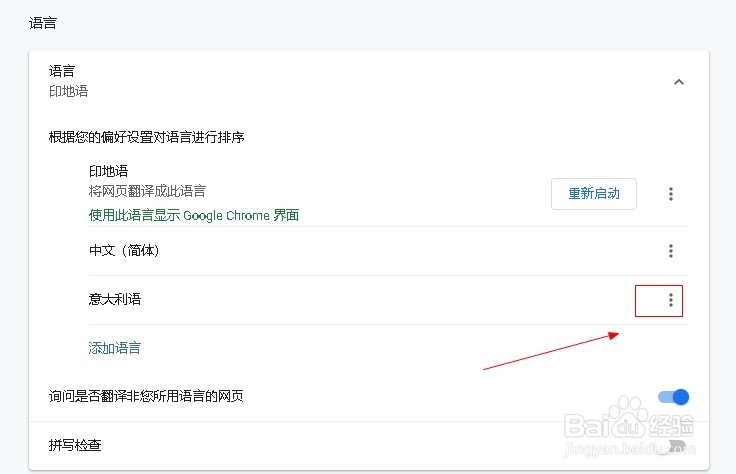The height and width of the screenshot is (474, 736).
Task: Collapse the 语言 section with the chevron
Action: point(679,82)
